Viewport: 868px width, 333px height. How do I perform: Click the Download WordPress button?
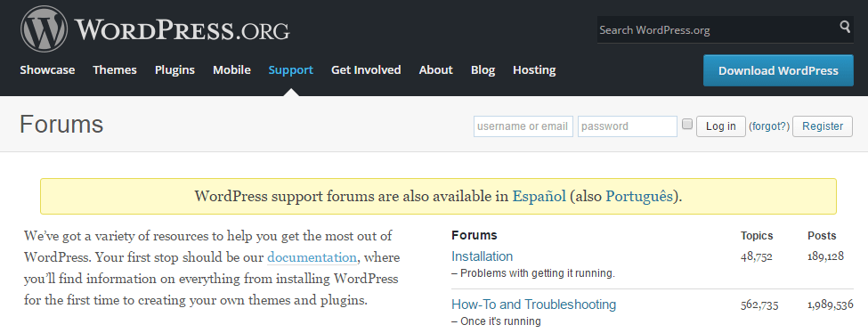tap(778, 70)
